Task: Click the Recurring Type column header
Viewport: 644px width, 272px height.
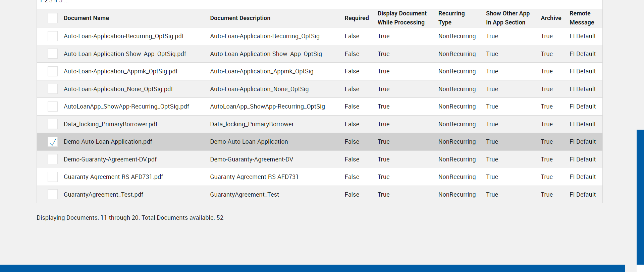Action: pos(451,18)
